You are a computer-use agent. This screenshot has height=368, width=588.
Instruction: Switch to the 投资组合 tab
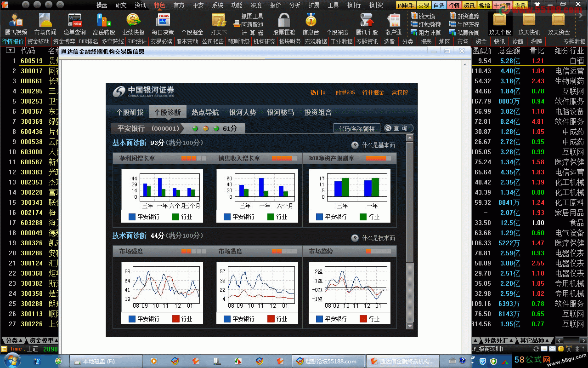pos(318,112)
